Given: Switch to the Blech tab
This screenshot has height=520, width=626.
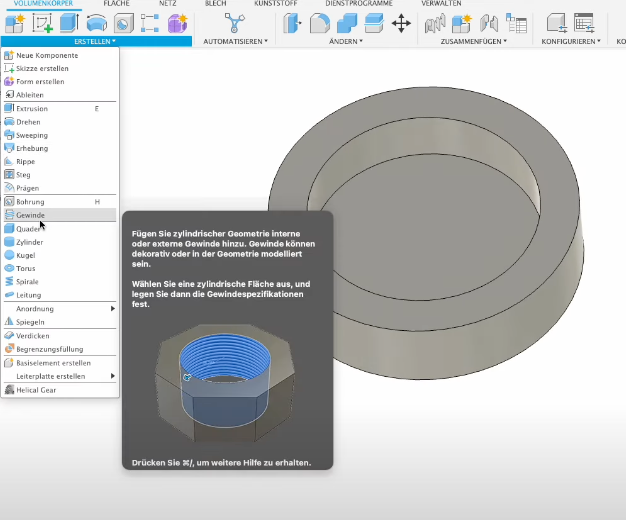Looking at the screenshot, I should pos(215,4).
